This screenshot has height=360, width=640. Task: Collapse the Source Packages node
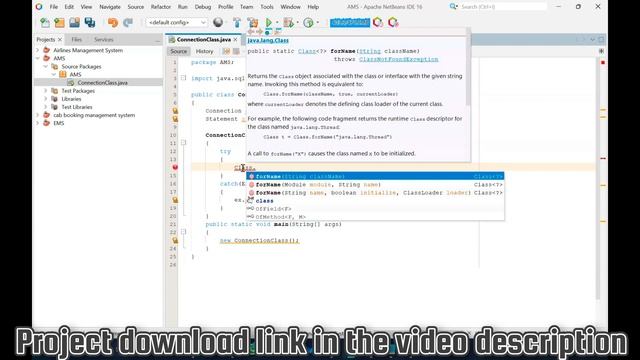pyautogui.click(x=46, y=67)
